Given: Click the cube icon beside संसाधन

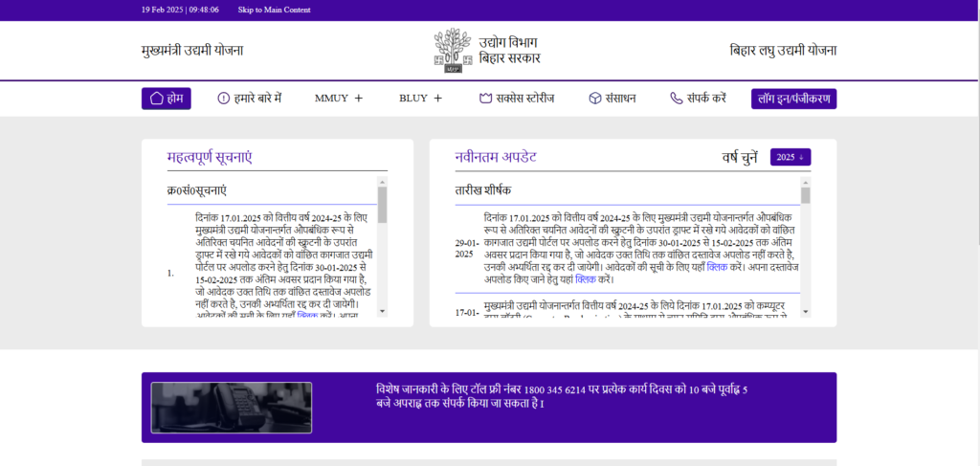Looking at the screenshot, I should coord(595,99).
